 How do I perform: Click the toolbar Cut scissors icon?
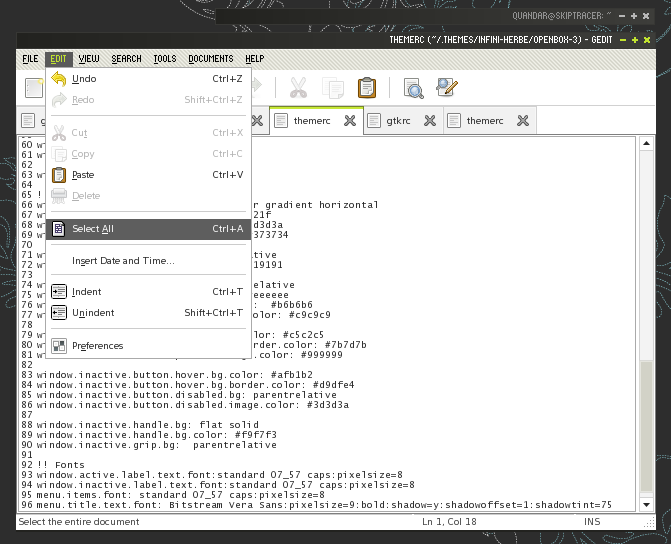click(x=298, y=88)
